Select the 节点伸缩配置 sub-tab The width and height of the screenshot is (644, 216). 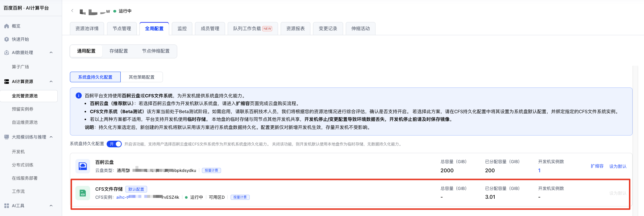pos(156,51)
